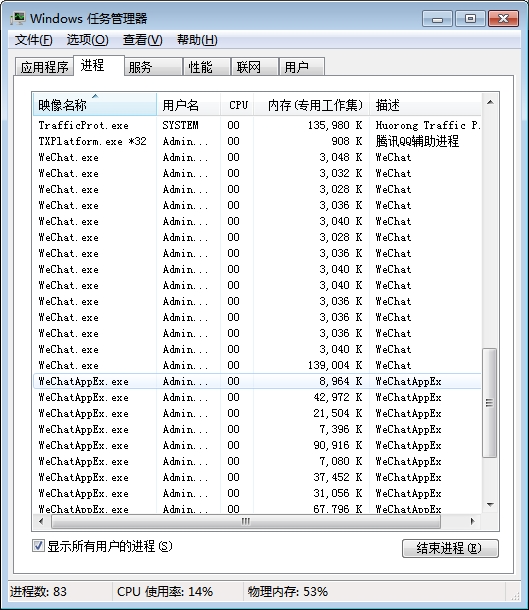Minimize the Task Manager window
The width and height of the screenshot is (529, 610).
[x=437, y=19]
